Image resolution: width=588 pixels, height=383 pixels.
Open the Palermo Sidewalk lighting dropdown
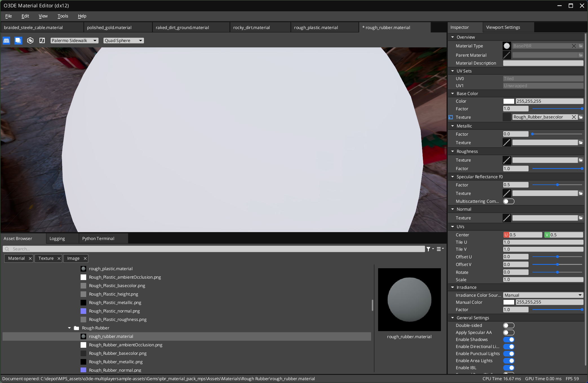click(74, 40)
